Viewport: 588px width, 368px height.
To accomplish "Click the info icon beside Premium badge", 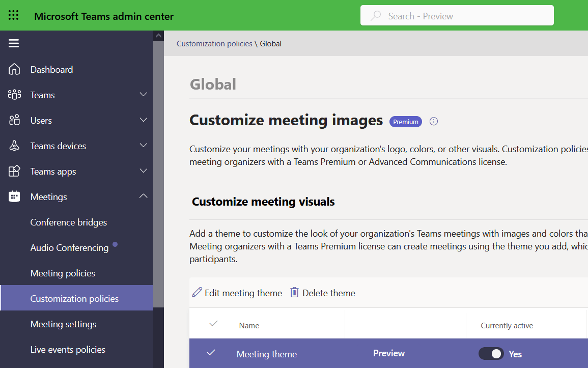I will [x=434, y=121].
